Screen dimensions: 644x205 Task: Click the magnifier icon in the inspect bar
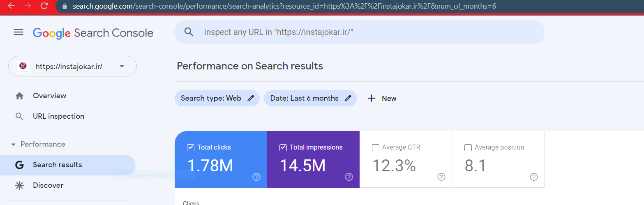pyautogui.click(x=189, y=32)
